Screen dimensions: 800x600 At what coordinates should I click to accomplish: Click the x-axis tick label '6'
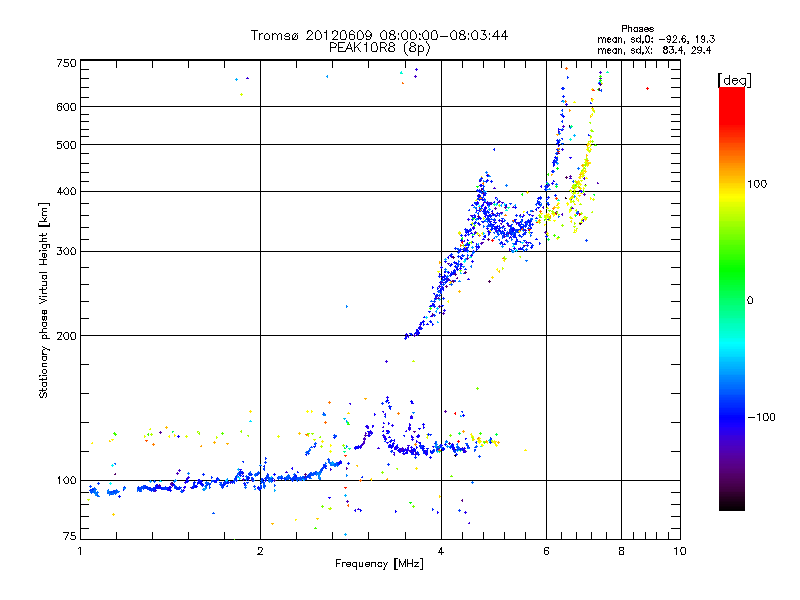pos(546,551)
